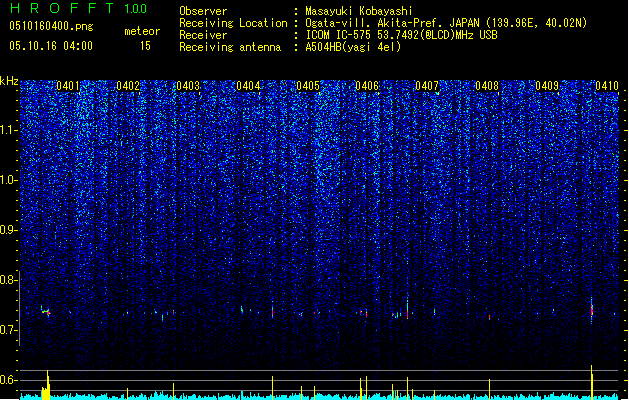Click the 0409 time marker
Screen dimensions: 629x400
click(x=547, y=86)
